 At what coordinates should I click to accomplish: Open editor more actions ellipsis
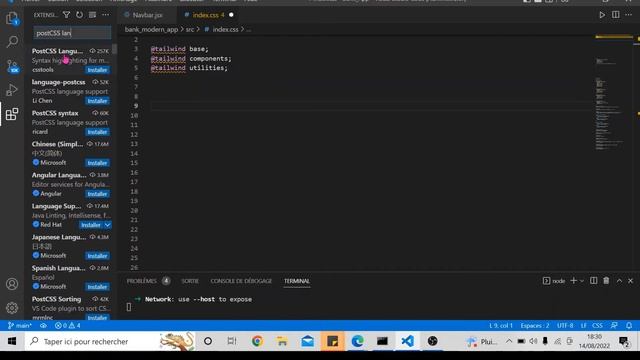pos(629,15)
